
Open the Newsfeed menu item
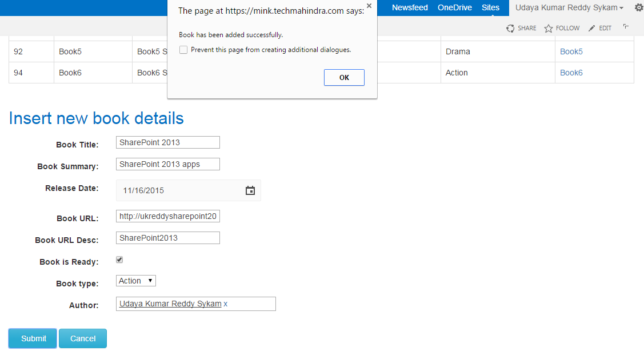(x=410, y=7)
